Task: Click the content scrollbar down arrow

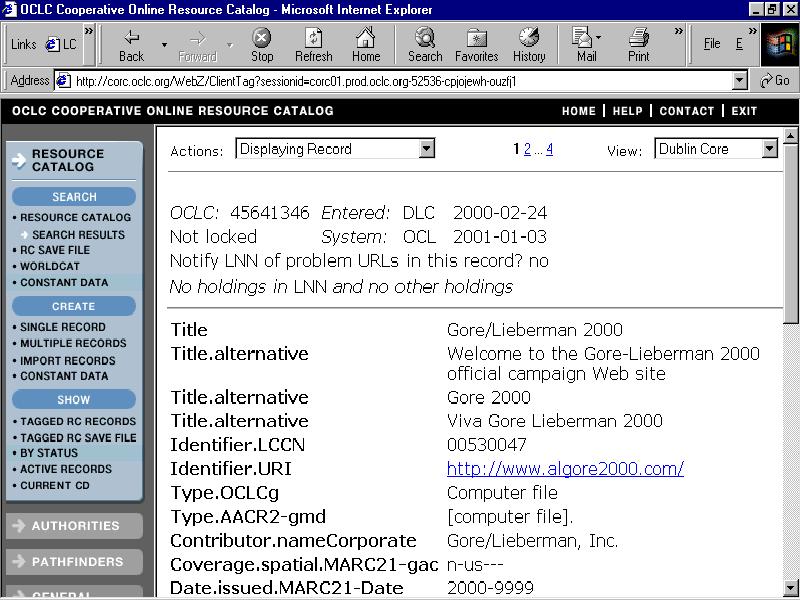Action: 790,587
